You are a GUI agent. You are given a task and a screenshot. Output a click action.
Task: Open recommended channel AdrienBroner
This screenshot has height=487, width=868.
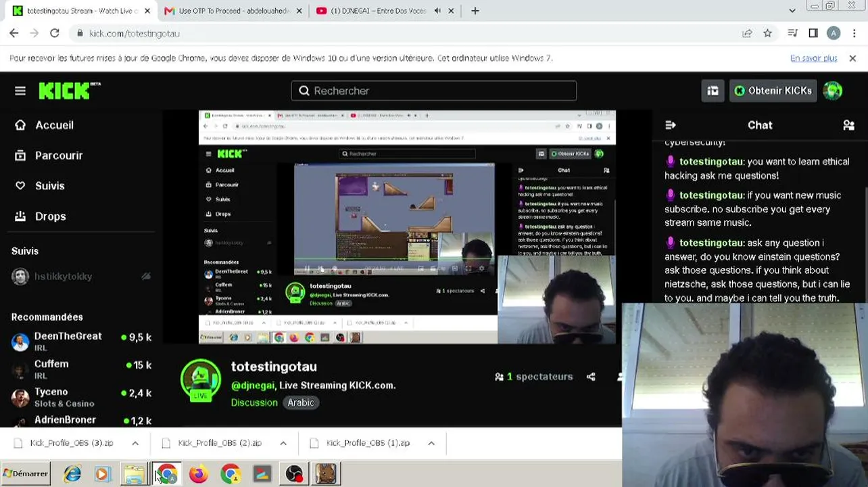click(x=81, y=421)
